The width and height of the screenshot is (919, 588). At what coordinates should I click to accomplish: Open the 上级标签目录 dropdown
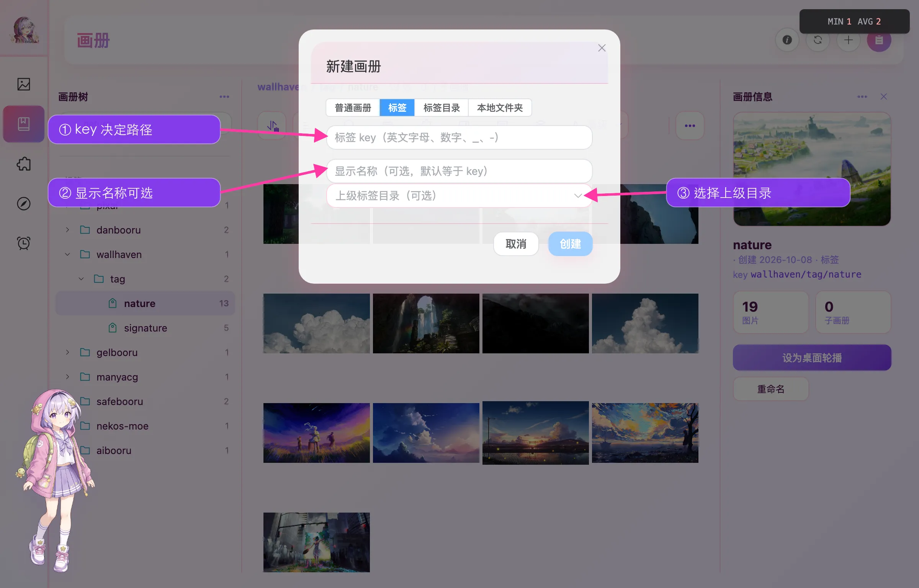(459, 196)
